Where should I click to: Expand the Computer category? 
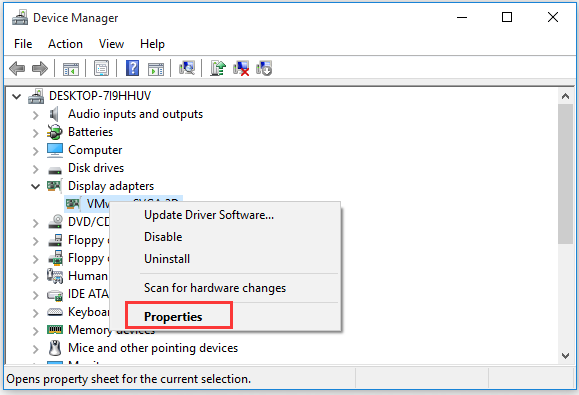(x=35, y=151)
